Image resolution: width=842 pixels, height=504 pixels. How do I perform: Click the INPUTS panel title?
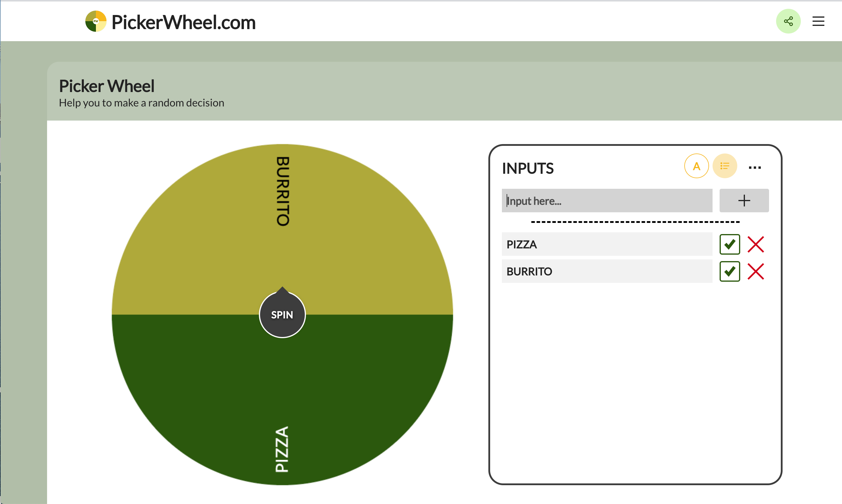[528, 168]
